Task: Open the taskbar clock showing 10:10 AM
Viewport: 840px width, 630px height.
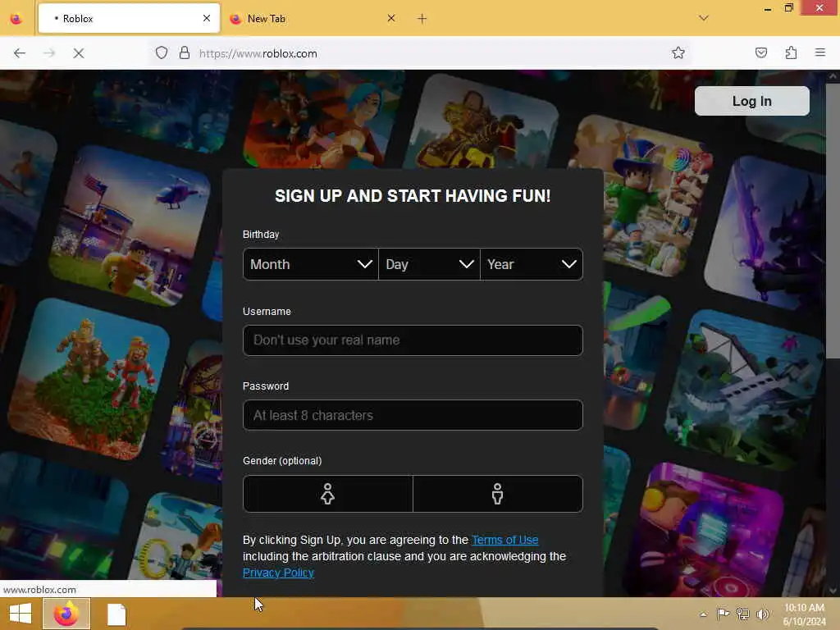Action: (x=804, y=614)
